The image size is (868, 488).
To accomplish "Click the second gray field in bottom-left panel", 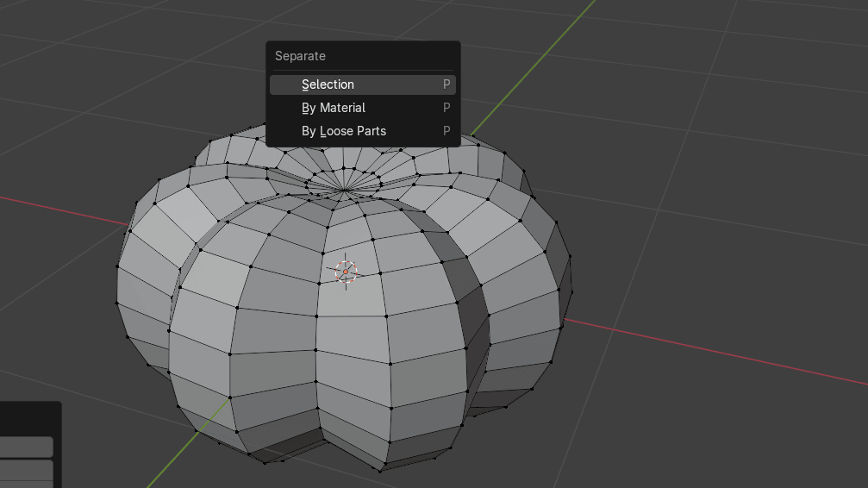I will (26, 470).
